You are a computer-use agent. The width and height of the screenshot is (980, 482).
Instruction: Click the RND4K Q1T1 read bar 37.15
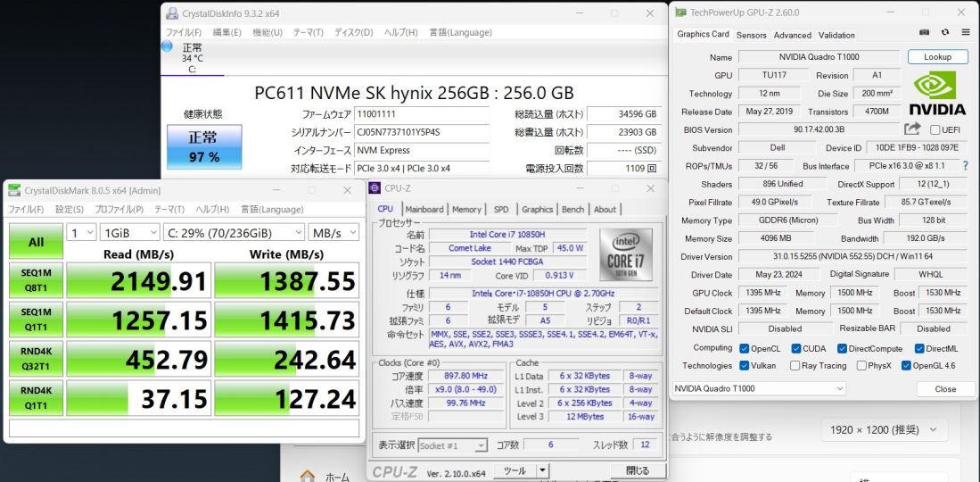click(x=138, y=397)
